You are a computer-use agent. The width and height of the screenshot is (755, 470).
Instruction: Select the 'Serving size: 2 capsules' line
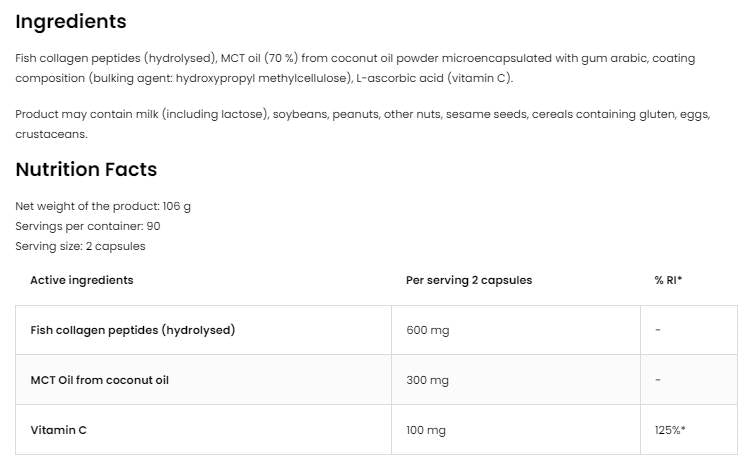[80, 246]
